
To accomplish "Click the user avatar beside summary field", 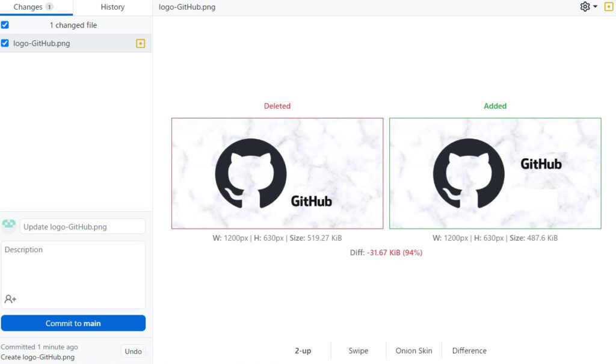I will [x=8, y=226].
